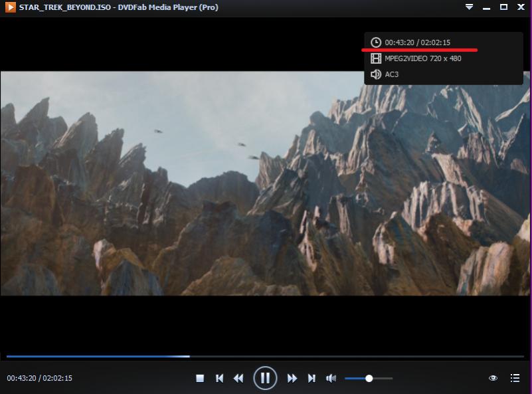Maximize the media player window
Image resolution: width=532 pixels, height=394 pixels.
pos(503,7)
